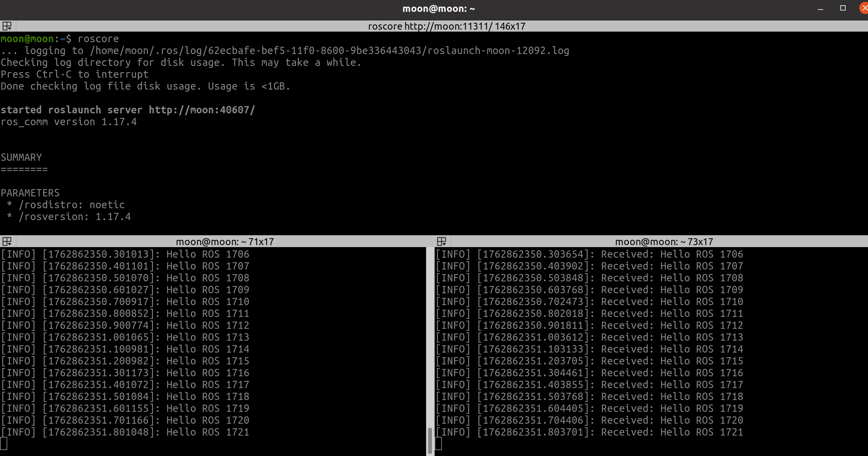
Task: Open the group icon of the 73x17 terminal pane
Action: click(442, 242)
